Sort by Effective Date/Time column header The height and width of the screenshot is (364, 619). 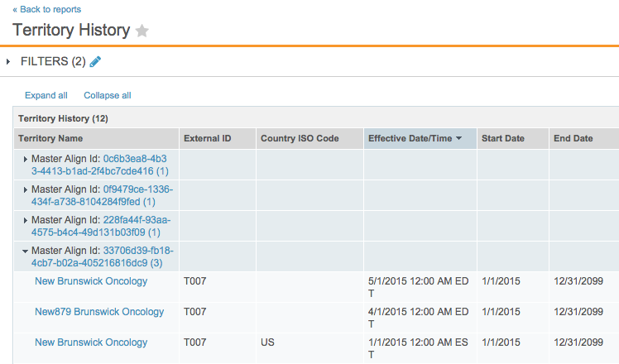(x=410, y=138)
